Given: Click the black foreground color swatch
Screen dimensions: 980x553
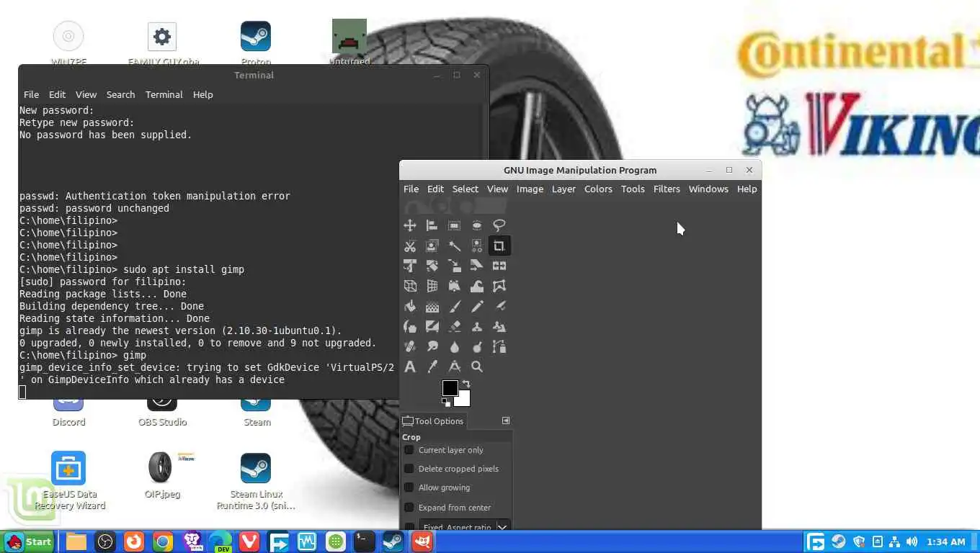Looking at the screenshot, I should (x=450, y=388).
